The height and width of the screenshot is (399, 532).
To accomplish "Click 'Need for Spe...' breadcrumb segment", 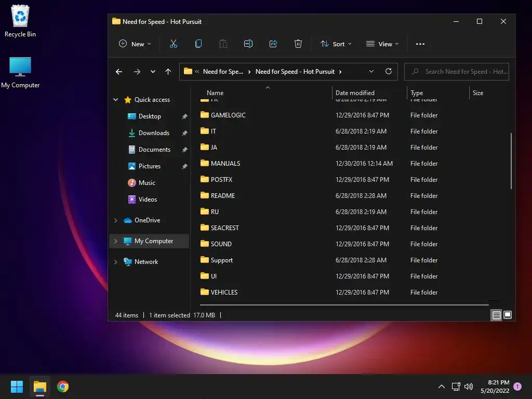I will [223, 72].
